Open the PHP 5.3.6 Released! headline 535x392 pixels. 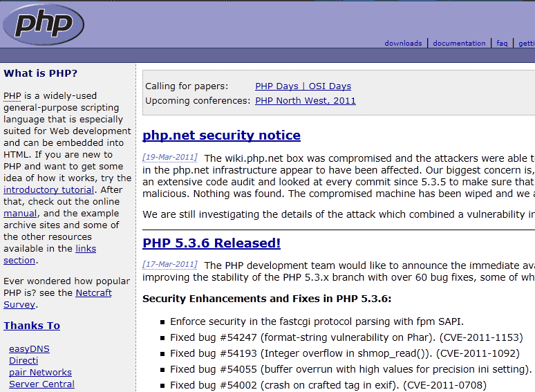(x=212, y=243)
